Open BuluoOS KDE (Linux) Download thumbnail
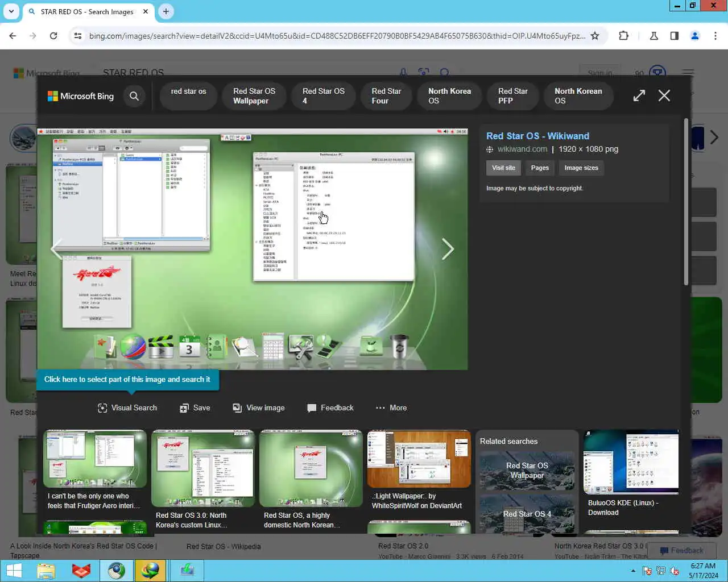Image resolution: width=728 pixels, height=582 pixels. (x=631, y=462)
